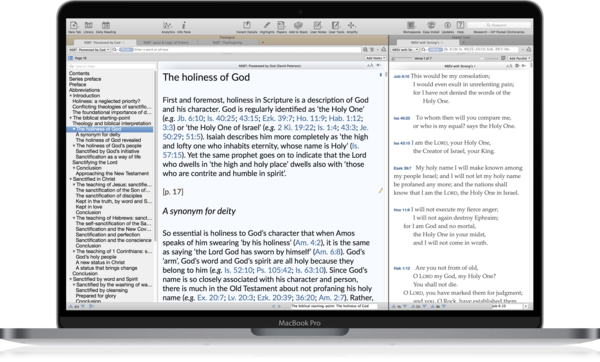Click the Add to Stack icon
Image resolution: width=600 pixels, height=362 pixels.
(298, 26)
